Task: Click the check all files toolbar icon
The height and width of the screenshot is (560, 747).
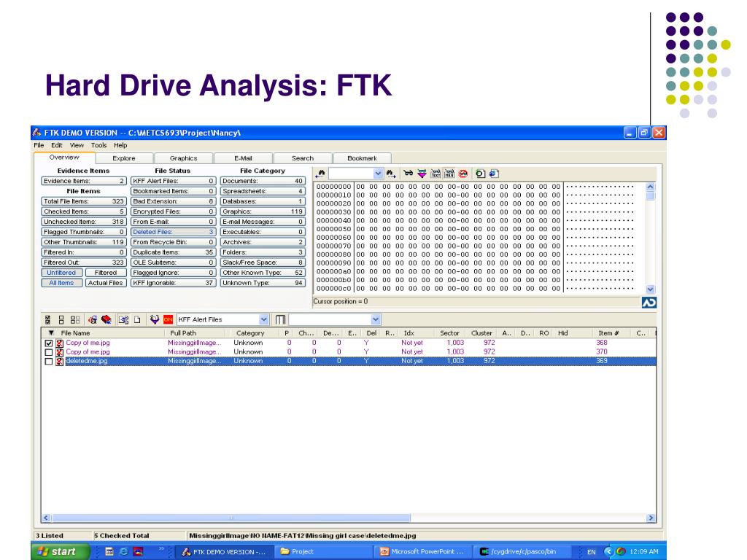Action: 47,319
